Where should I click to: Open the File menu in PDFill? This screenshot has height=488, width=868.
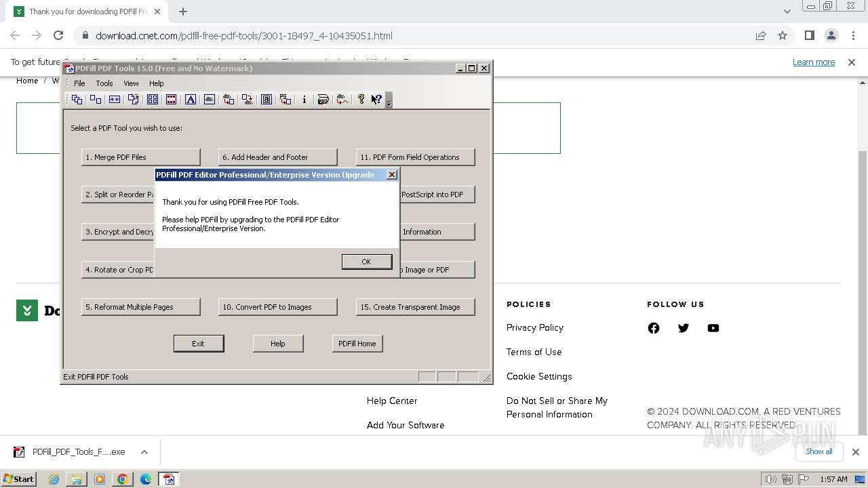(79, 83)
